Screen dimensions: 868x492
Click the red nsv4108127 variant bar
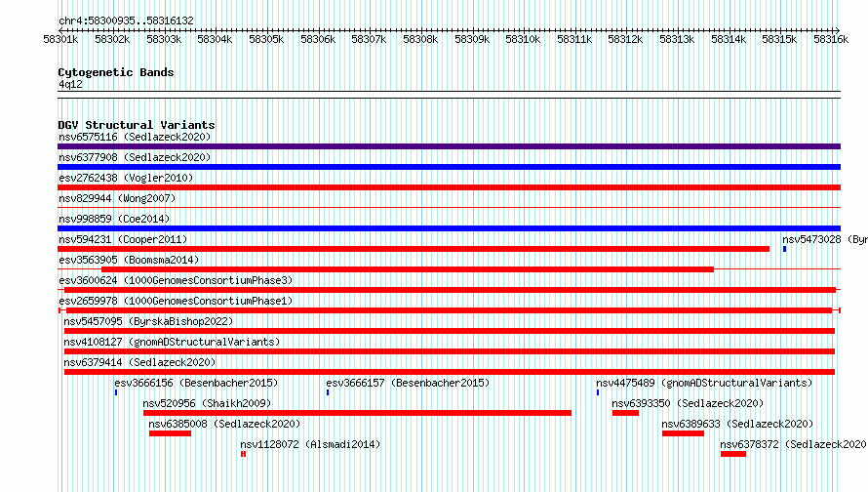450,351
